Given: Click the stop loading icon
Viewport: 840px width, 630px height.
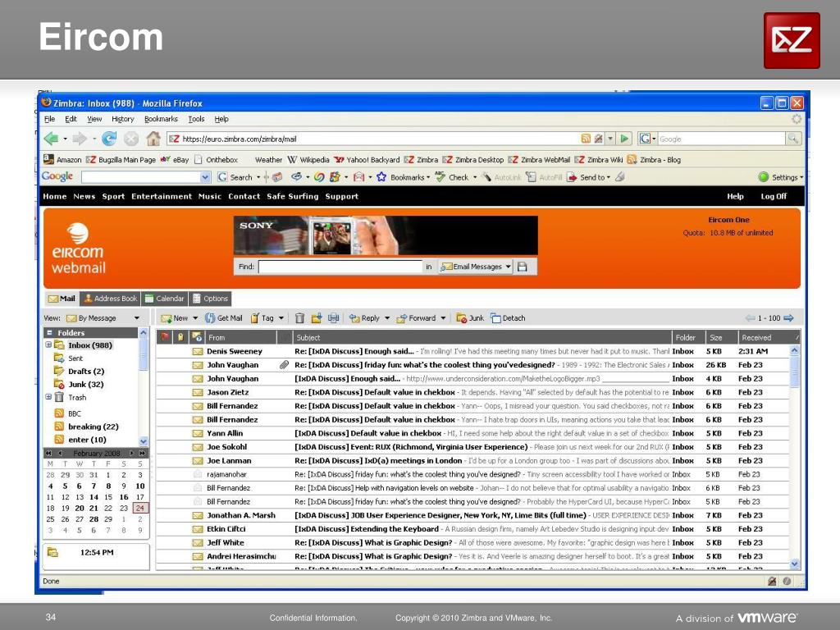Looking at the screenshot, I should [x=131, y=139].
